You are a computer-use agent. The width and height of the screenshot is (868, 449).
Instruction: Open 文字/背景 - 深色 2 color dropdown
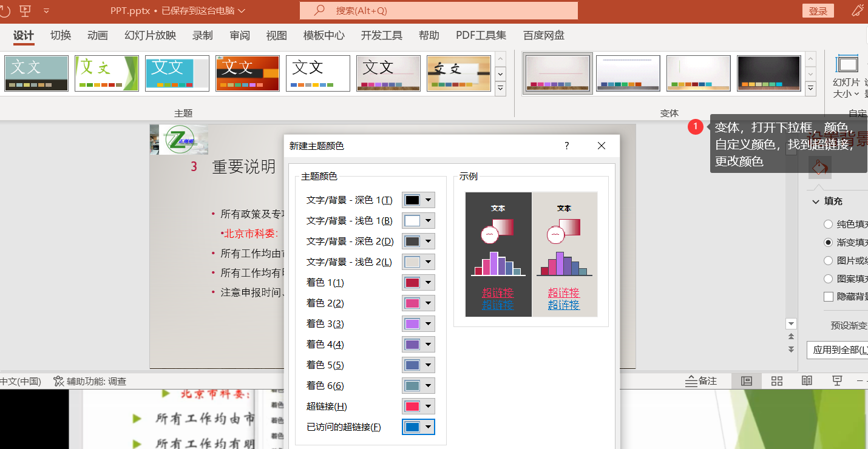coord(418,241)
